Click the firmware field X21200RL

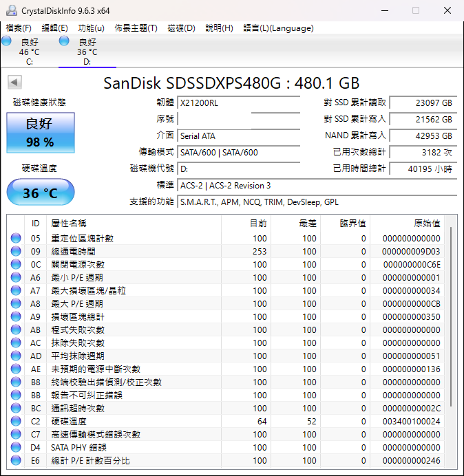238,103
